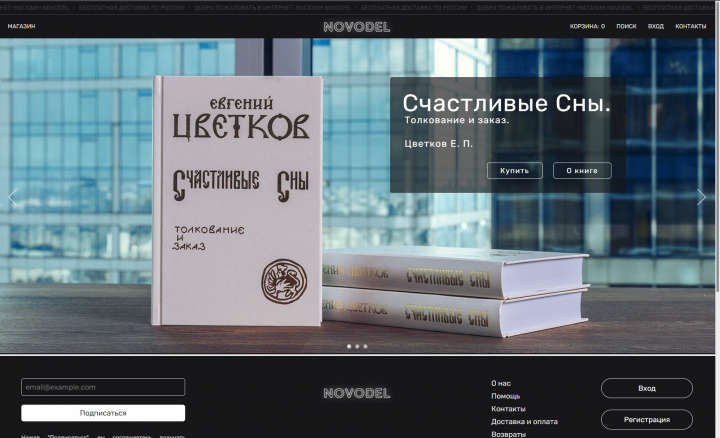720x438 pixels.
Task: Click the footer Вход button
Action: click(x=647, y=388)
